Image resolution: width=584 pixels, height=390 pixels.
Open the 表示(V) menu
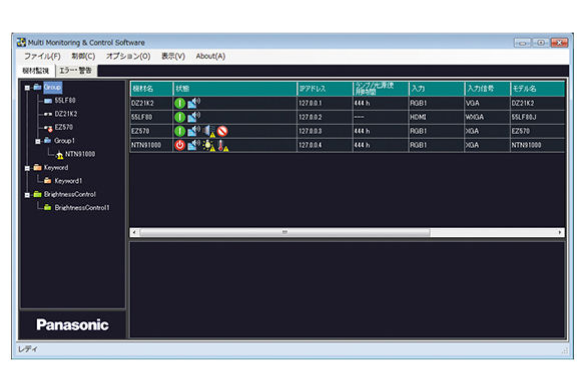coord(173,56)
